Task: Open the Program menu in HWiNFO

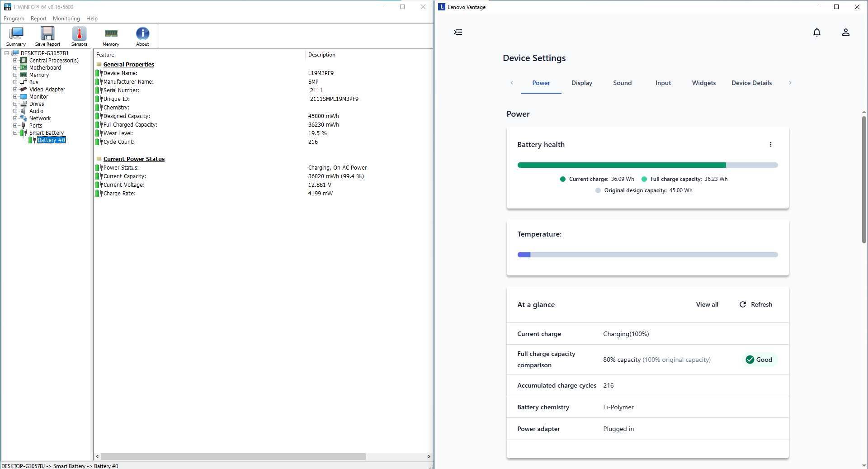Action: pos(14,19)
